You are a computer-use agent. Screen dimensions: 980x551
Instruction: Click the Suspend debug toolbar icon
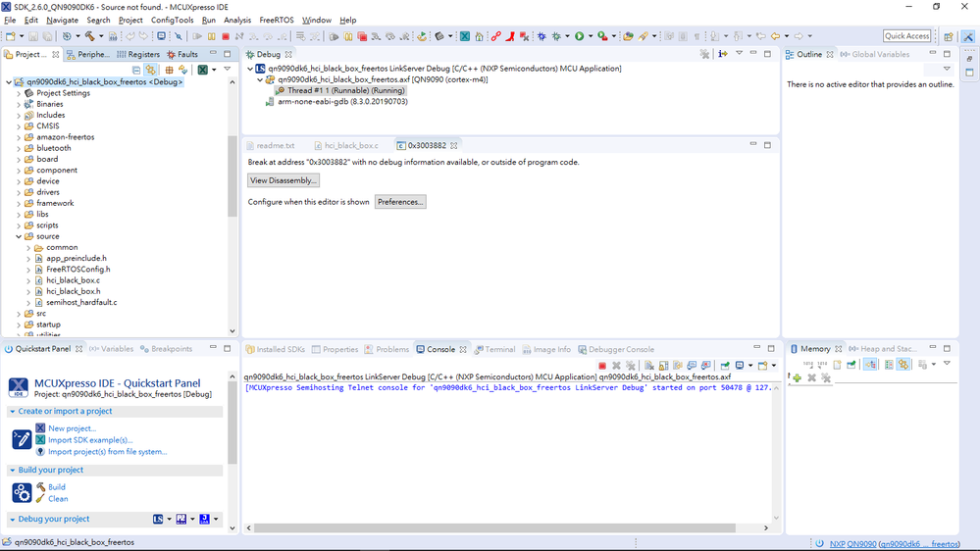pos(211,36)
